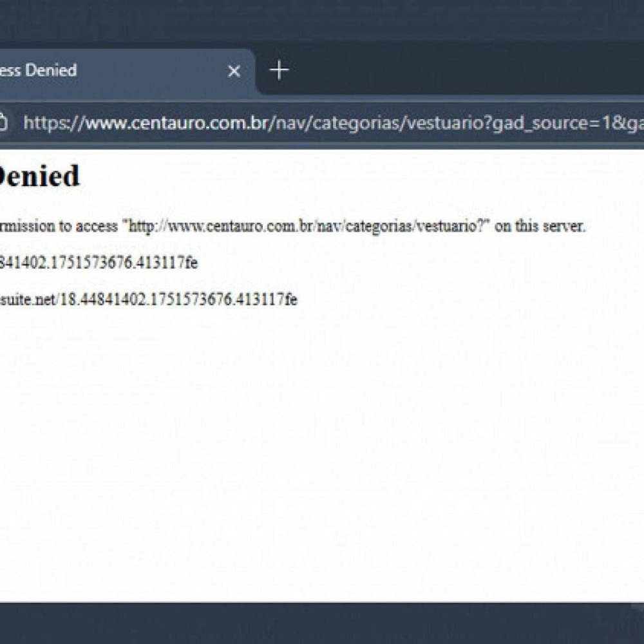Click the centauro.com.br address bar URL
Viewport: 644px width, 644px height.
point(333,122)
